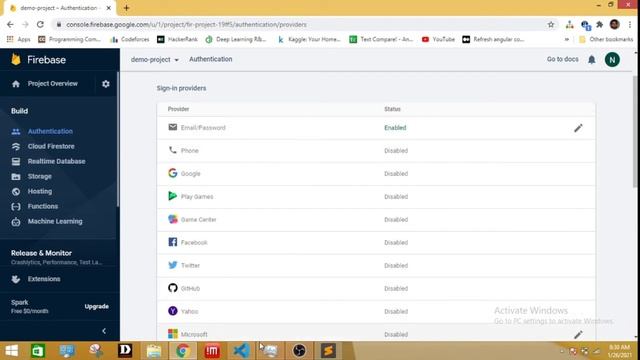Click the Status column header
This screenshot has height=360, width=640.
pyautogui.click(x=392, y=109)
